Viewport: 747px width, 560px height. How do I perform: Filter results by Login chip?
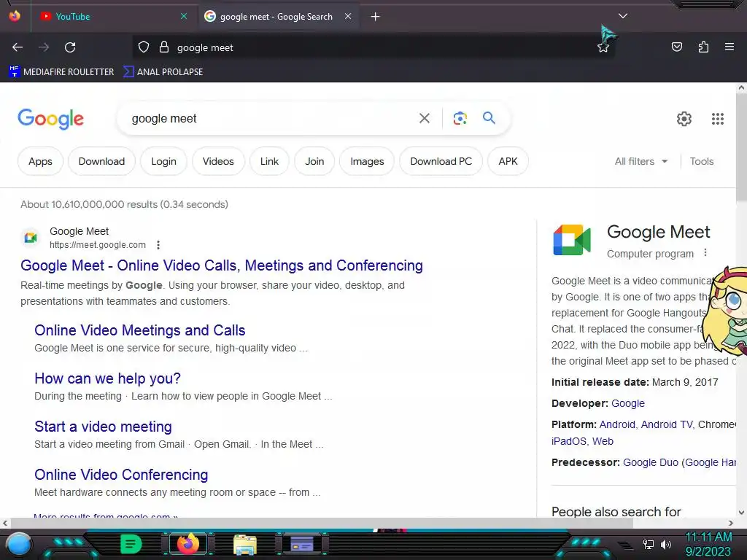coord(163,161)
